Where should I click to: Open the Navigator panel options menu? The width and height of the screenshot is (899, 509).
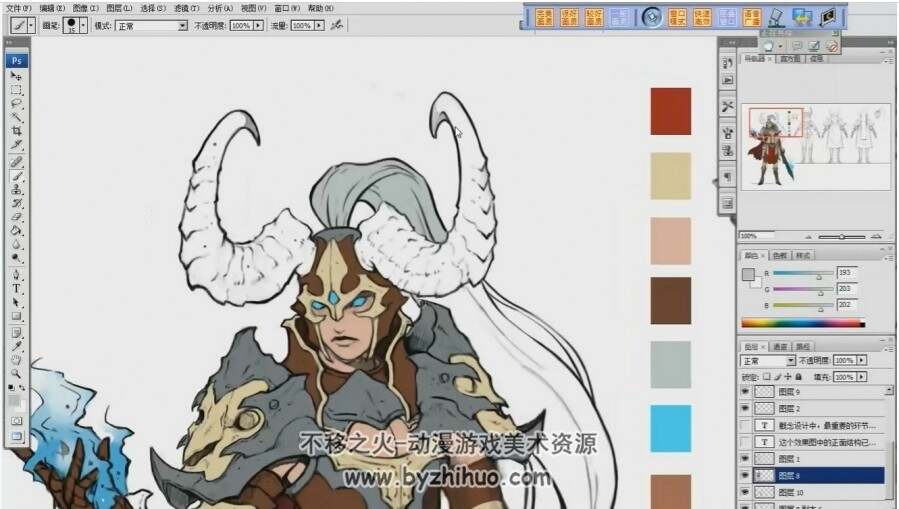coord(888,60)
